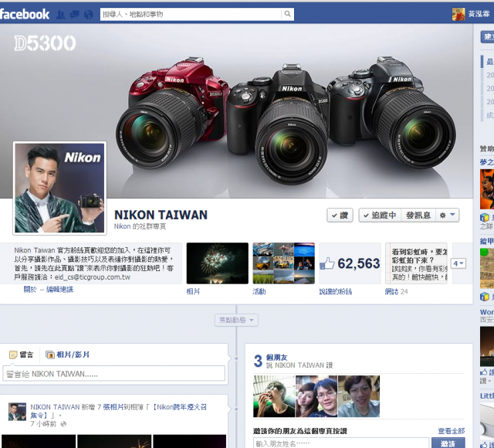This screenshot has height=448, width=494.
Task: Open the '7 張相片' link in the post
Action: click(x=110, y=407)
